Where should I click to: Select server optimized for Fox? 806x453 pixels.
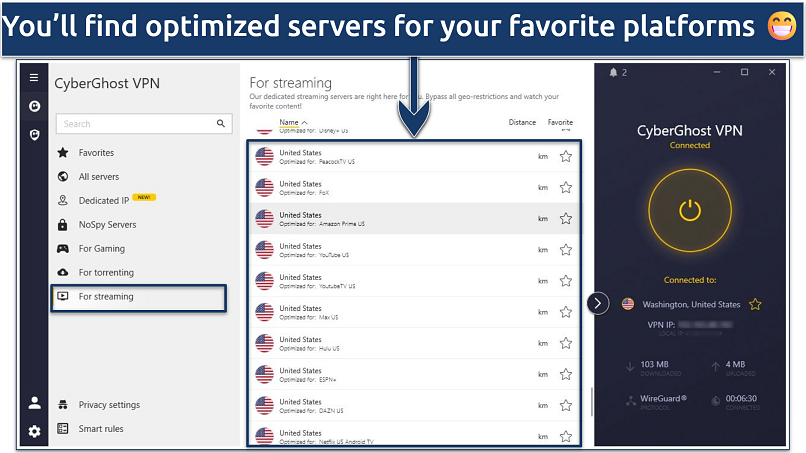click(x=414, y=188)
